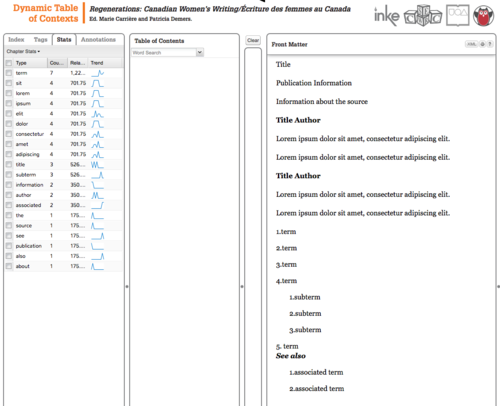Click the INKE logo
500x406 pixels.
pos(386,15)
